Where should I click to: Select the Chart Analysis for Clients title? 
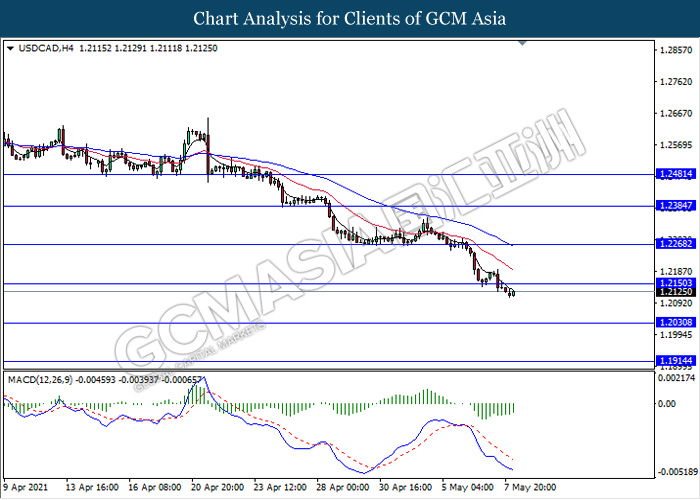[350, 18]
